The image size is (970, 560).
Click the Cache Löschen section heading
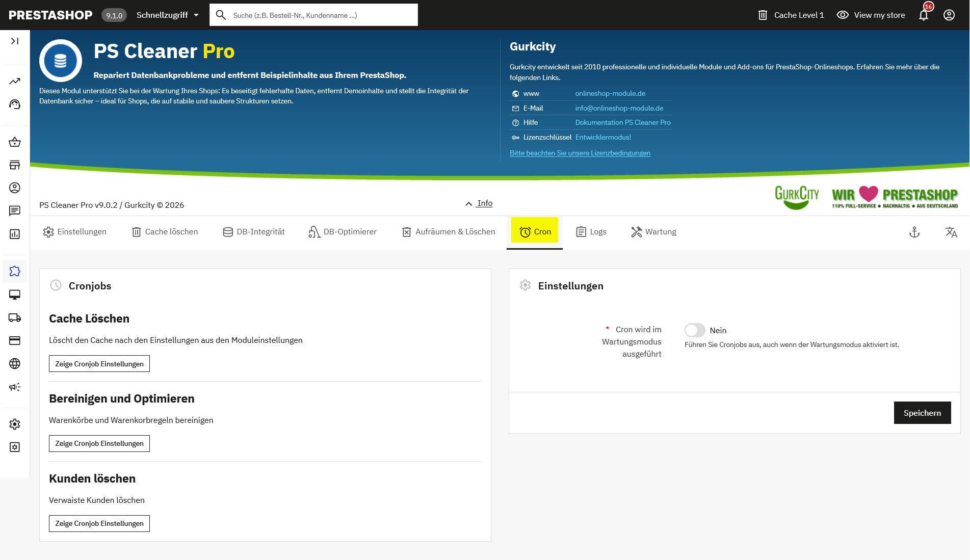pos(89,318)
